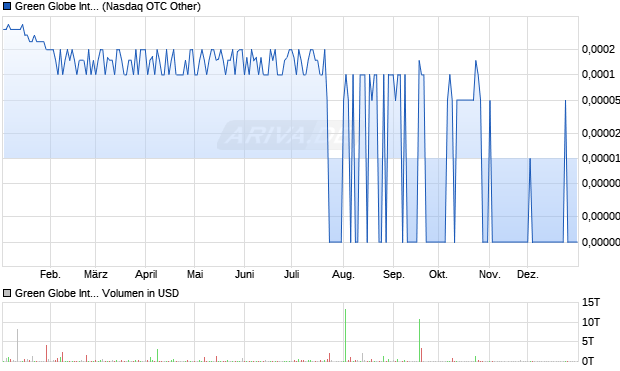
Task: Click the Mai month label
Action: (195, 274)
